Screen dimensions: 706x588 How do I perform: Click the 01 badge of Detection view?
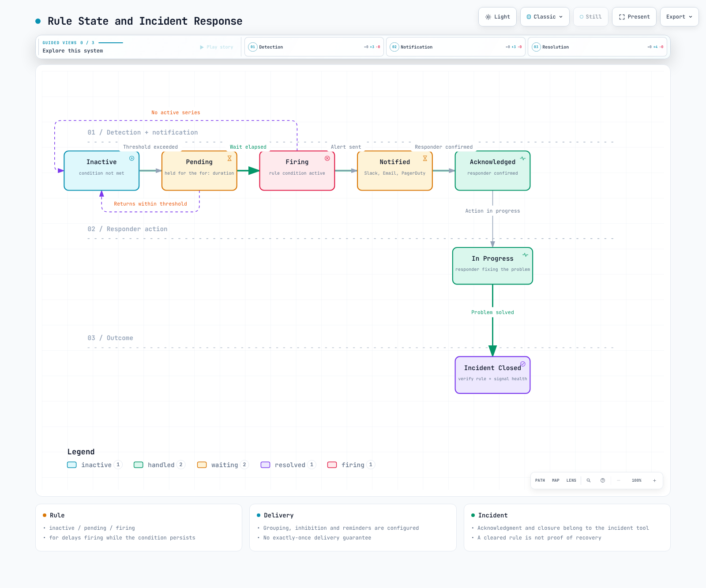click(x=253, y=47)
